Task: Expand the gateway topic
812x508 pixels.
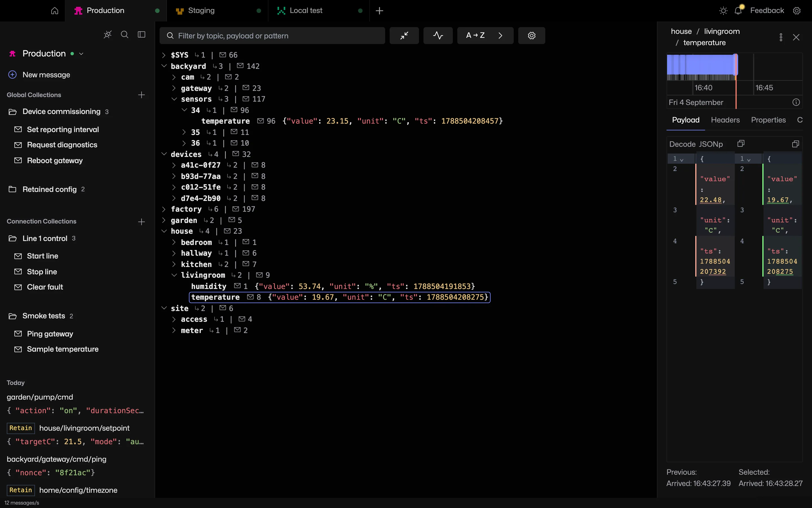Action: (x=174, y=88)
